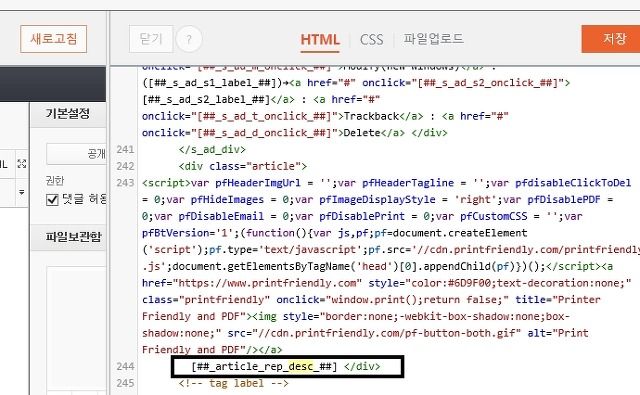Open the question mark help icon
The width and height of the screenshot is (640, 395).
pos(189,39)
